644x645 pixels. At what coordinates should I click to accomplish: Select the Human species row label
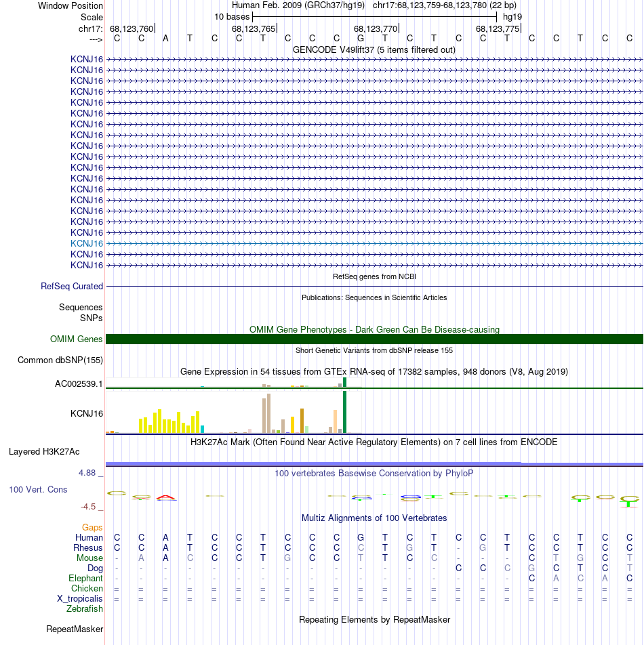point(89,538)
